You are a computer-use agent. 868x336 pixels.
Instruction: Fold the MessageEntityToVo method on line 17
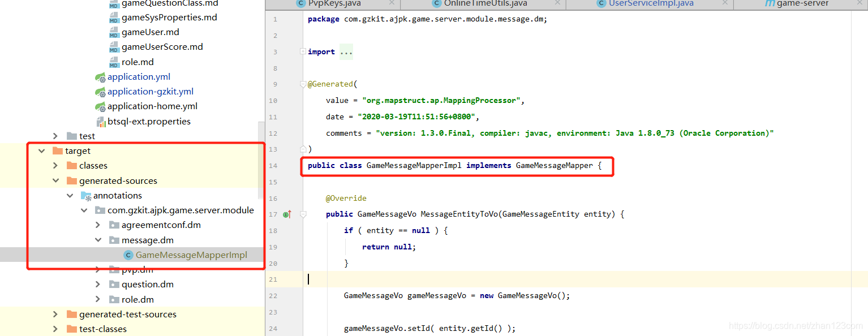303,214
